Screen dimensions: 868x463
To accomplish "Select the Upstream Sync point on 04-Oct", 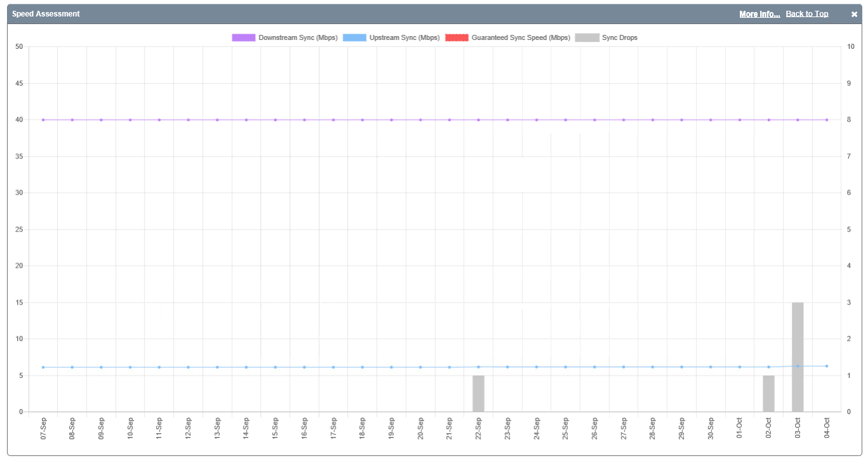I will coord(827,366).
